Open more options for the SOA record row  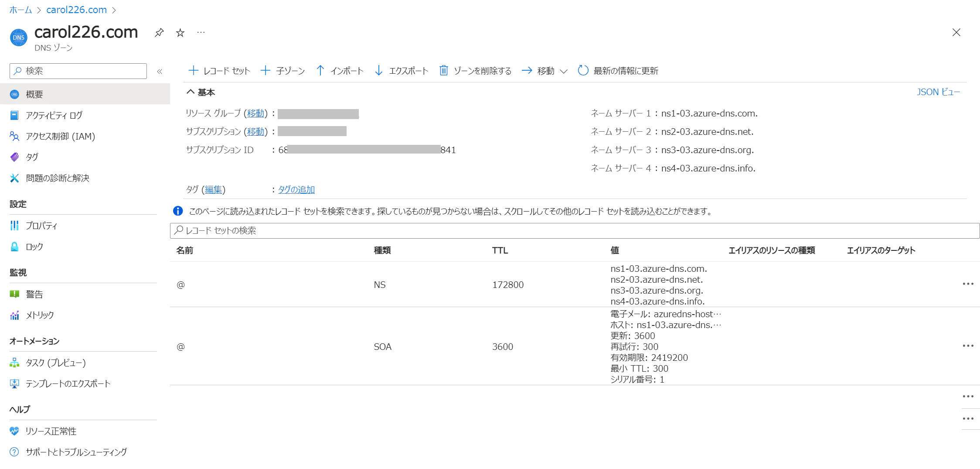(x=968, y=346)
